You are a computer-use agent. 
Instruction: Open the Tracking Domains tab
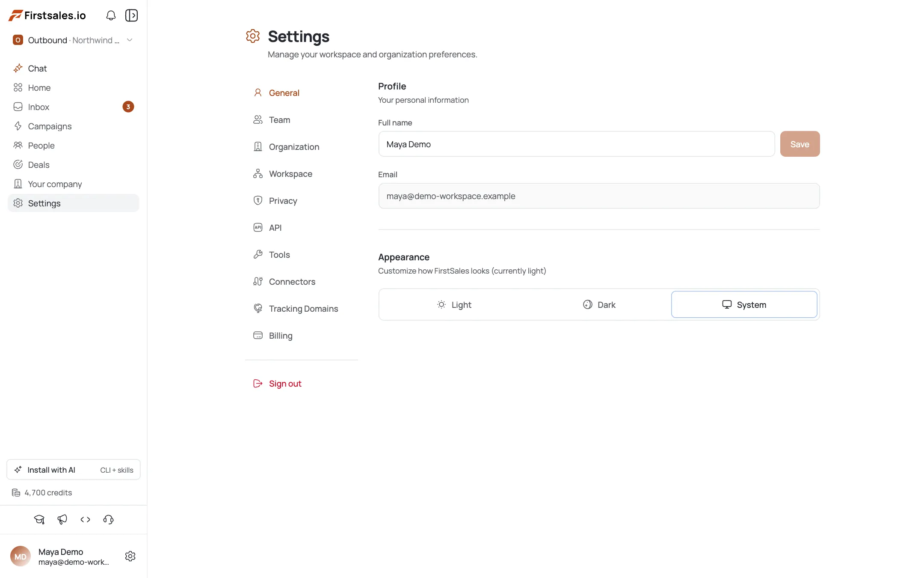tap(302, 309)
